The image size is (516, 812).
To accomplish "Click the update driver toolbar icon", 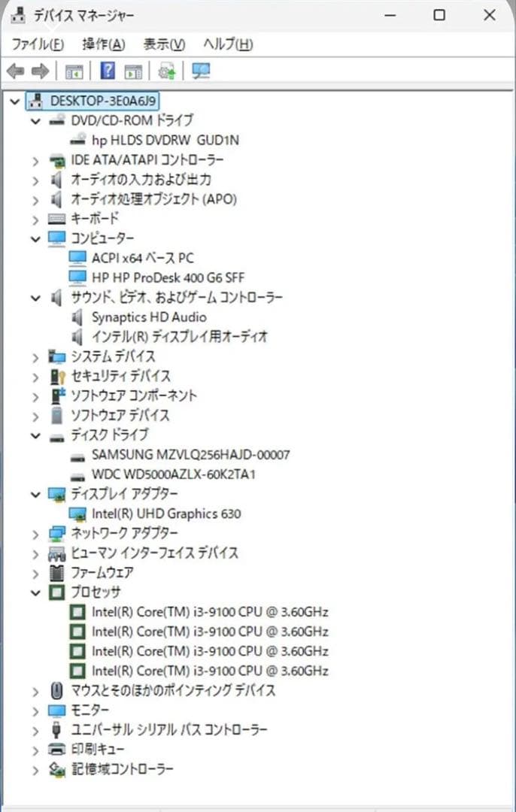I will point(167,71).
